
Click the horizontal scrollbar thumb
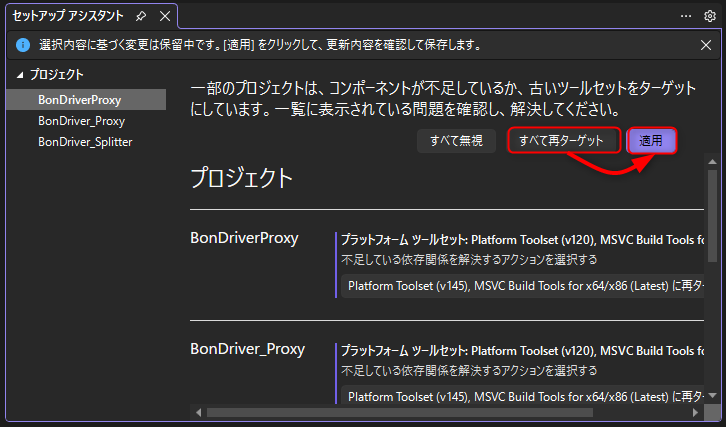(x=400, y=412)
